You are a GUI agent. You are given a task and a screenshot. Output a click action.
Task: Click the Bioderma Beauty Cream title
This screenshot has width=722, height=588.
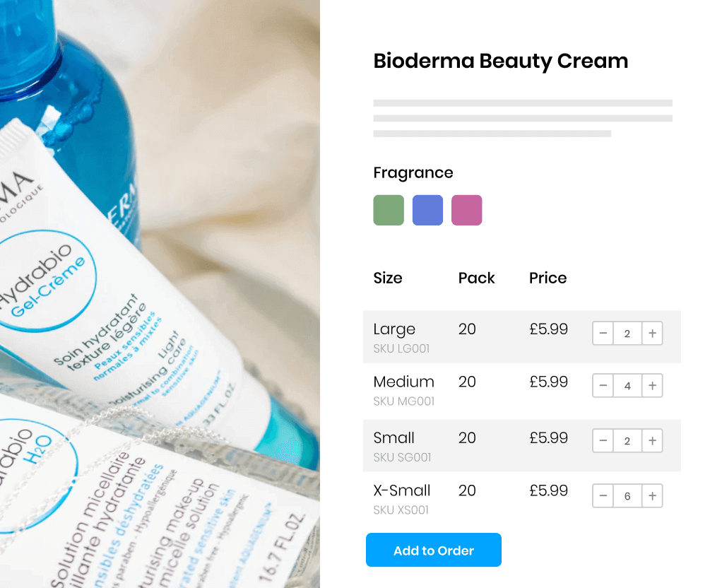[x=500, y=61]
